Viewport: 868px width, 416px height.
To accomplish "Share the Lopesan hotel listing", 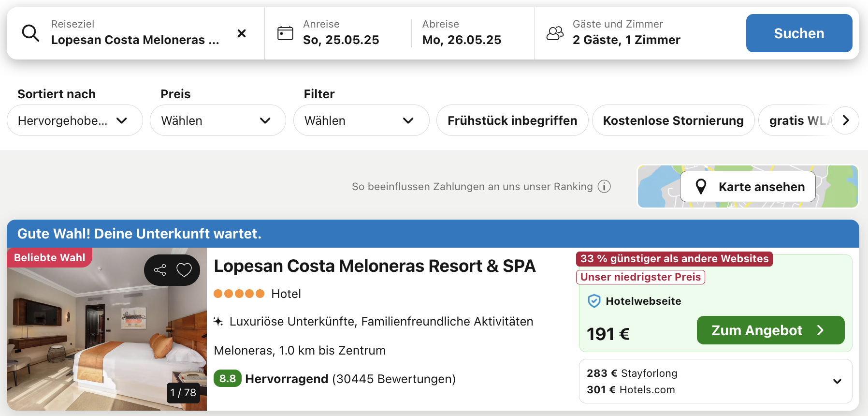I will click(x=160, y=270).
